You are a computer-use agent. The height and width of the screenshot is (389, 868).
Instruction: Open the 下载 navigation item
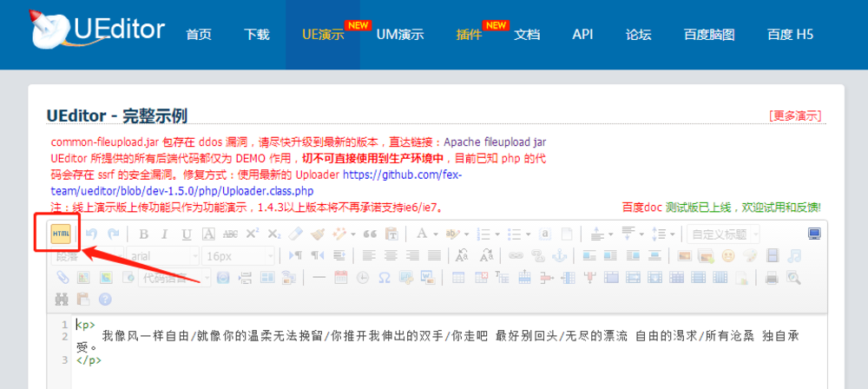pos(256,35)
